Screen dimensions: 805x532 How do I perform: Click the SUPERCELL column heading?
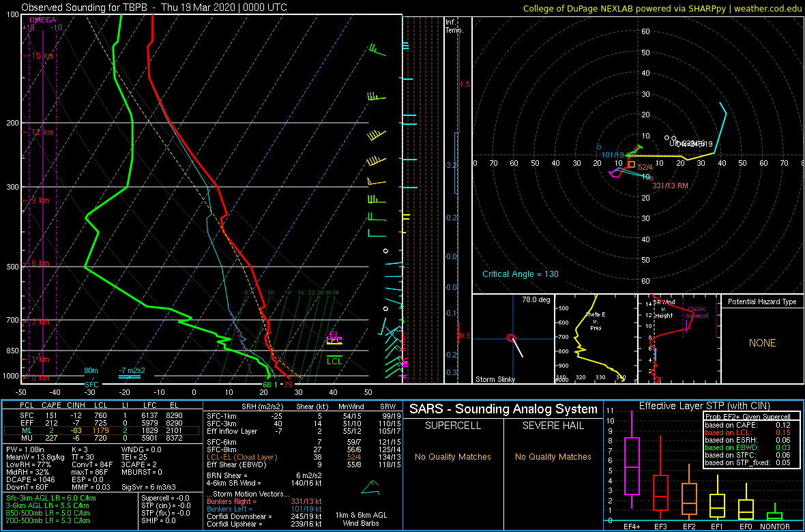(452, 426)
